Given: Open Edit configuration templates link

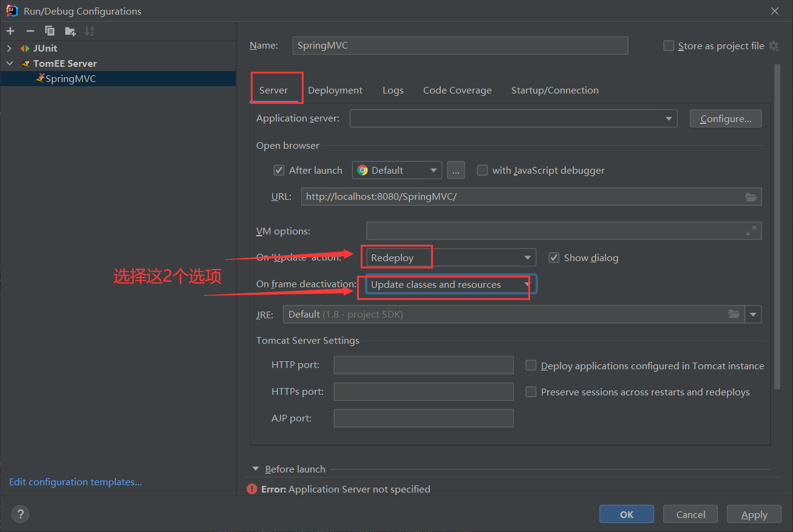Looking at the screenshot, I should point(75,482).
